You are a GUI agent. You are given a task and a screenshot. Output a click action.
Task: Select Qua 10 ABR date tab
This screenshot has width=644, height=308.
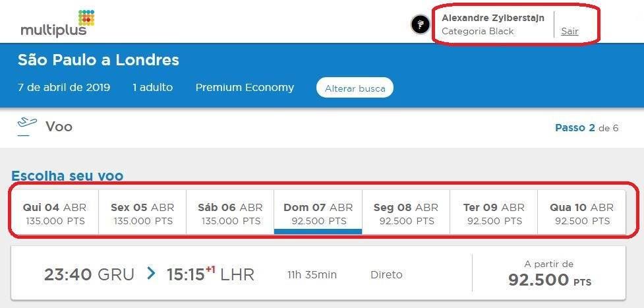pos(581,214)
